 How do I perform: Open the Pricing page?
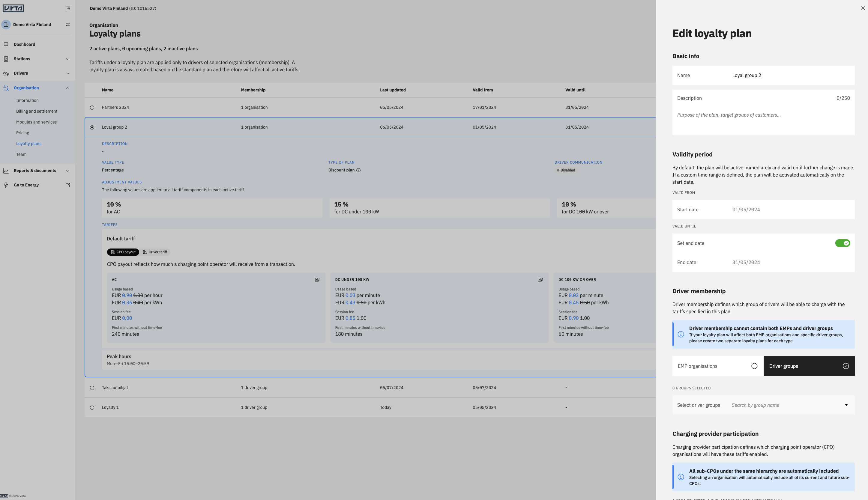(22, 133)
